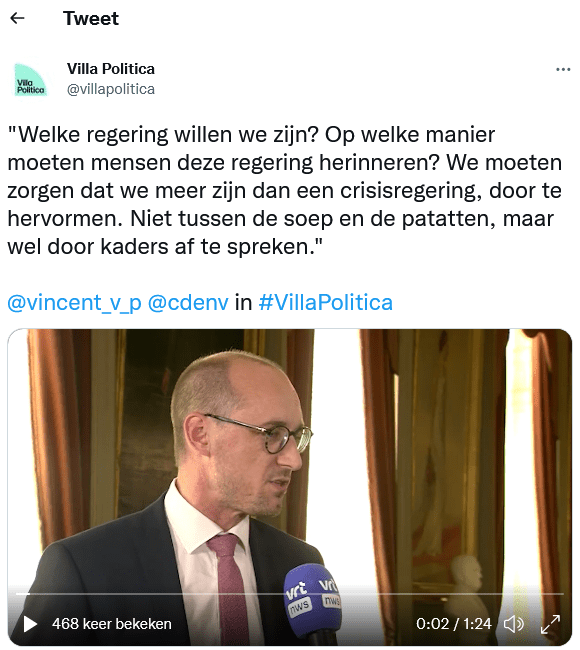The height and width of the screenshot is (650, 580).
Task: Click the quoted tweet text body
Action: pyautogui.click(x=284, y=190)
